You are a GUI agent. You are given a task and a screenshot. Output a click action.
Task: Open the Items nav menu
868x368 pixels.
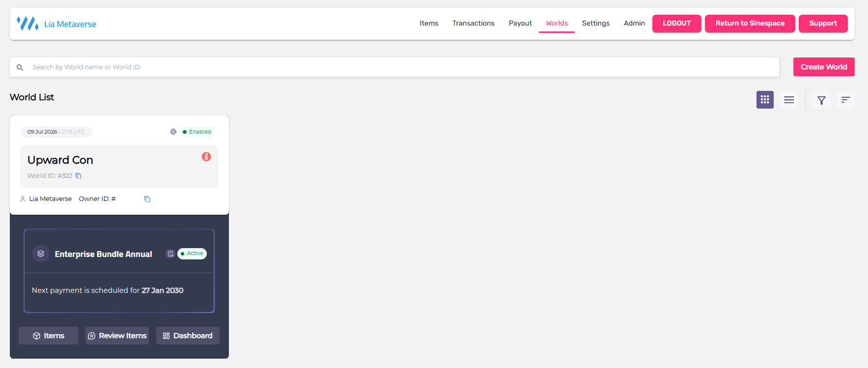(x=429, y=23)
